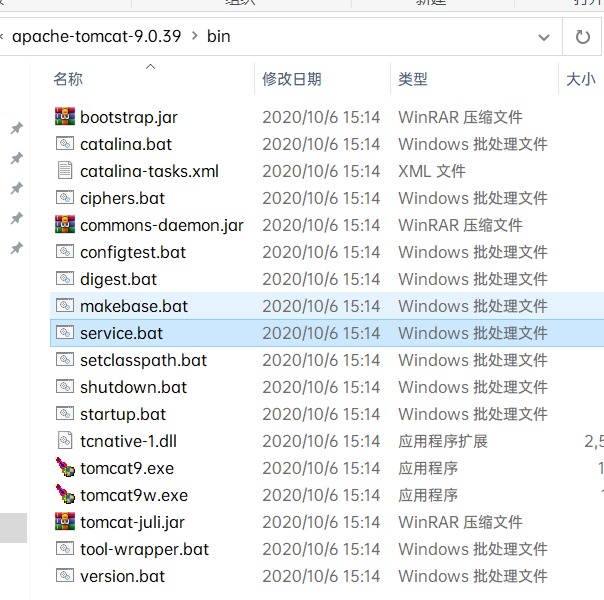Select the makebase.bat file name
The height and width of the screenshot is (600, 604).
[134, 306]
